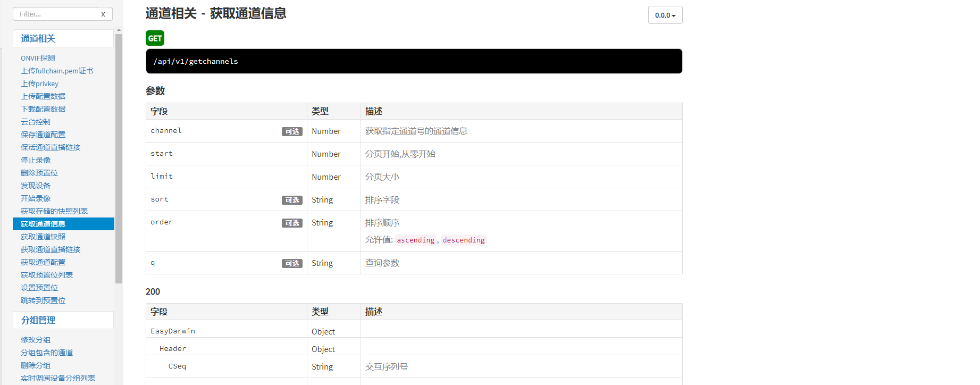Click 获取指定通道号的通道信息 description
The width and height of the screenshot is (980, 385).
(x=416, y=131)
